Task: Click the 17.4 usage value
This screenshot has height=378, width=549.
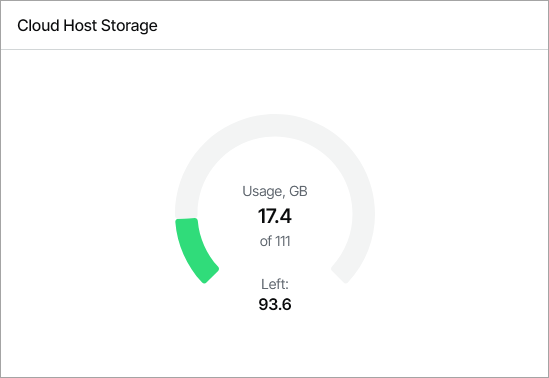Action: tap(275, 216)
